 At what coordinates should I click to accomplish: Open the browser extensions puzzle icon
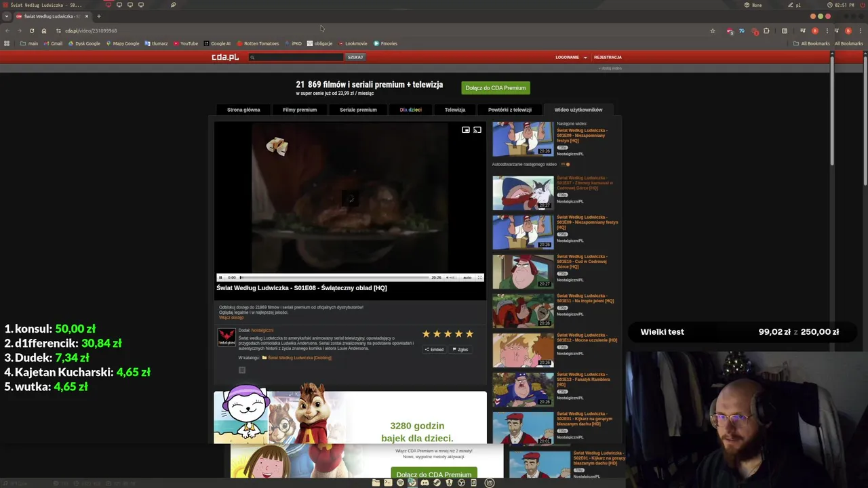766,30
